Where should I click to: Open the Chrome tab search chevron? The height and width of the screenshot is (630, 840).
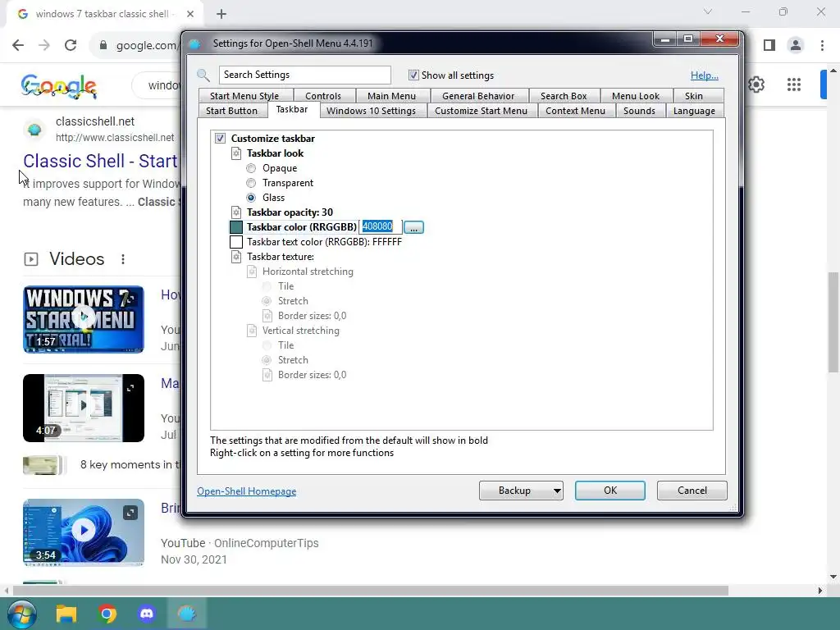[x=708, y=11]
